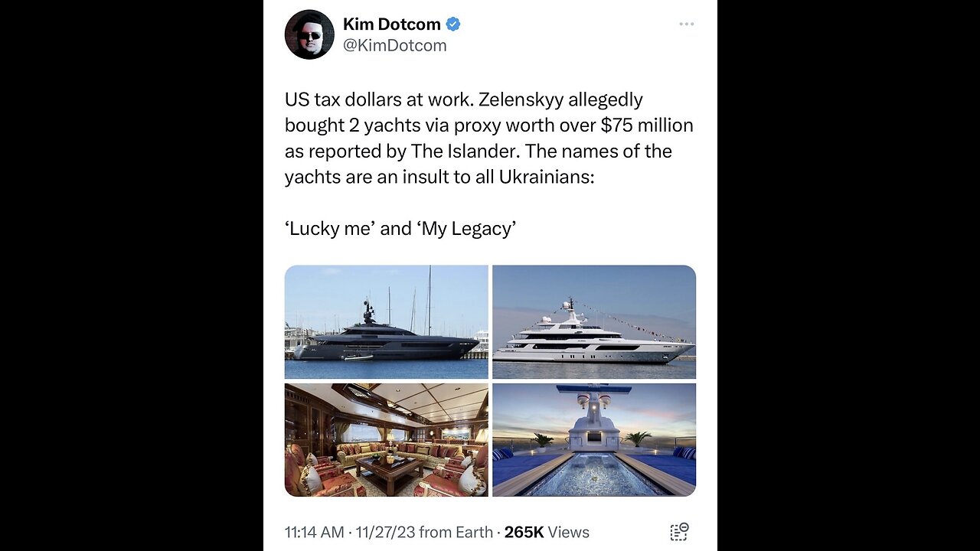980x551 pixels.
Task: Click the blue verified checkmark badge
Action: 453,24
